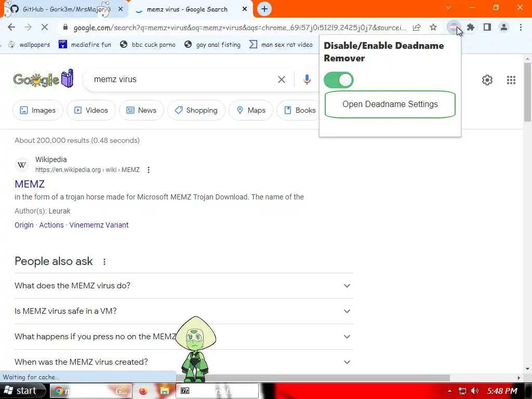Screen dimensions: 532x399
Task: Click the address bar URL
Action: coord(240,28)
